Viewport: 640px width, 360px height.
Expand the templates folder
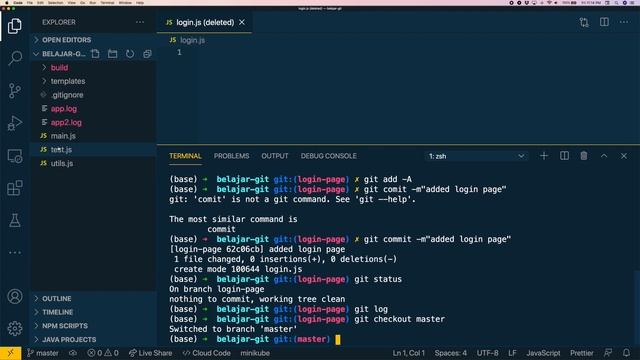coord(94,81)
